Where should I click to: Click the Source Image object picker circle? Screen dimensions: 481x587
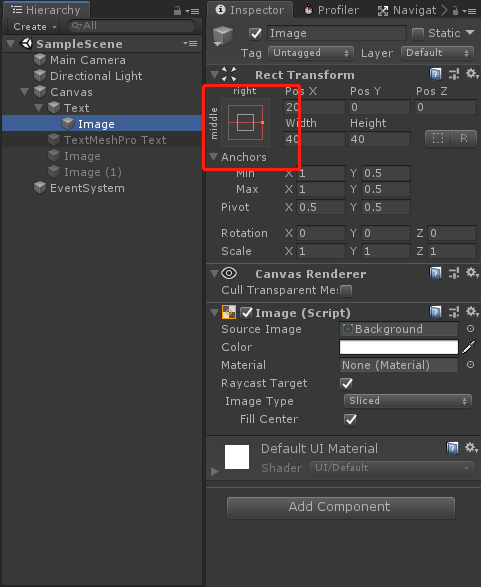(x=471, y=329)
